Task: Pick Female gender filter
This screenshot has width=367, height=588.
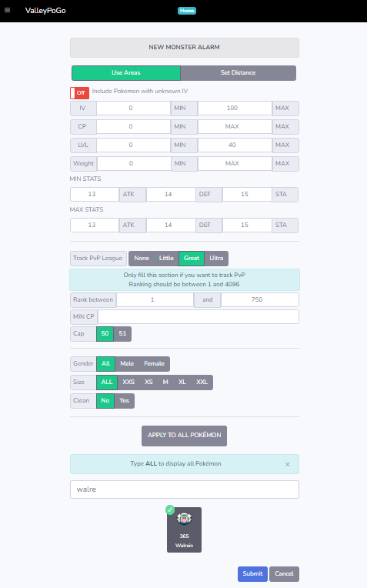Action: point(154,364)
